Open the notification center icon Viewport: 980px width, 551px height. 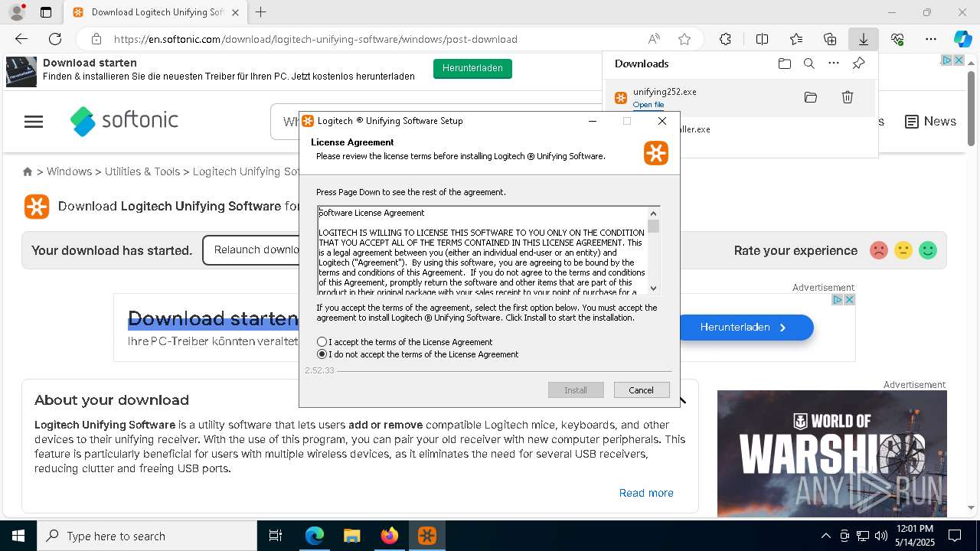click(955, 536)
